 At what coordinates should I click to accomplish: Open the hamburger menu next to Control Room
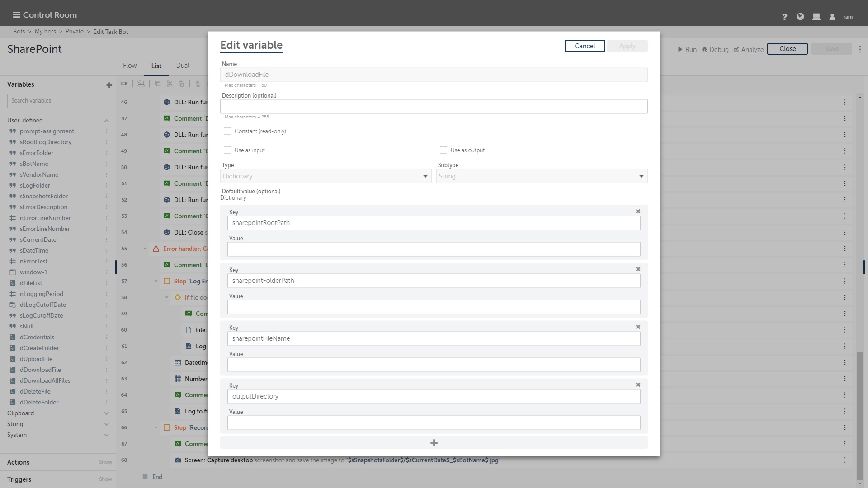tap(16, 15)
